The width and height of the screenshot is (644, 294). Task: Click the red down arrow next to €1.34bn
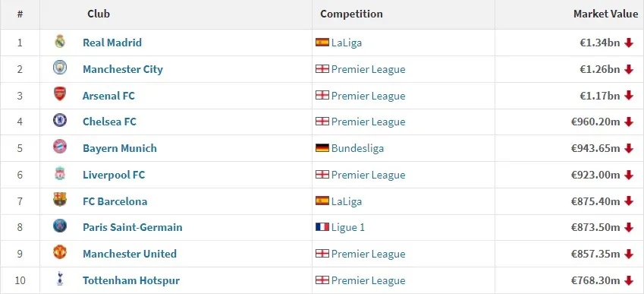pos(629,43)
